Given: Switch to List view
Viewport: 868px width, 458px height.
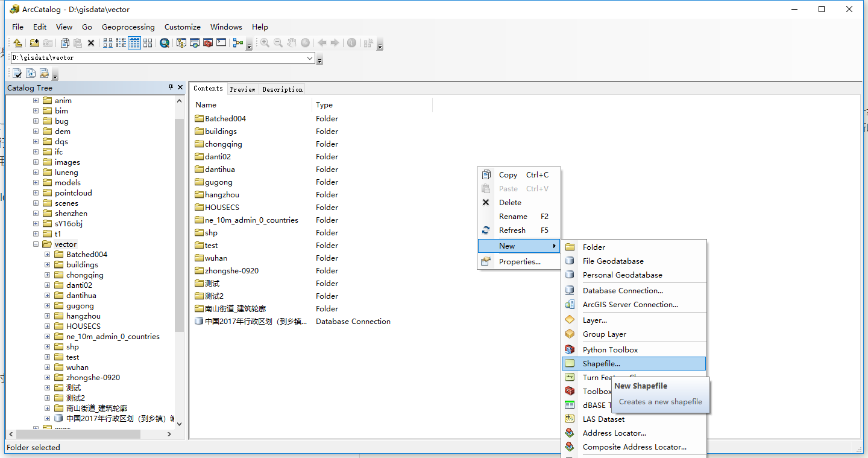Looking at the screenshot, I should 121,43.
